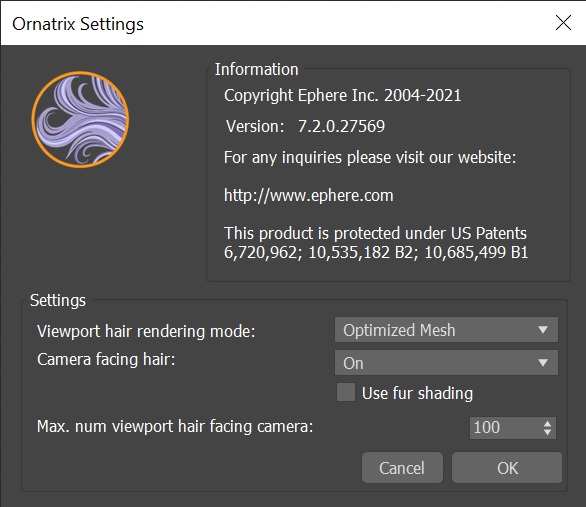Enable the Use fur shading checkbox
This screenshot has width=586, height=507.
tap(346, 392)
